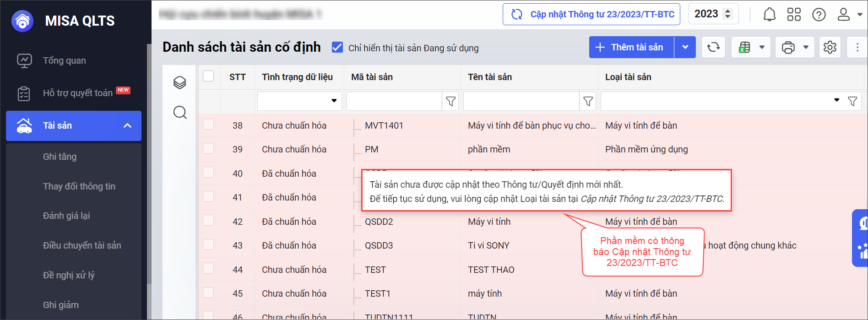Click the Tên tài sản filter input field
The height and width of the screenshot is (320, 868).
521,101
